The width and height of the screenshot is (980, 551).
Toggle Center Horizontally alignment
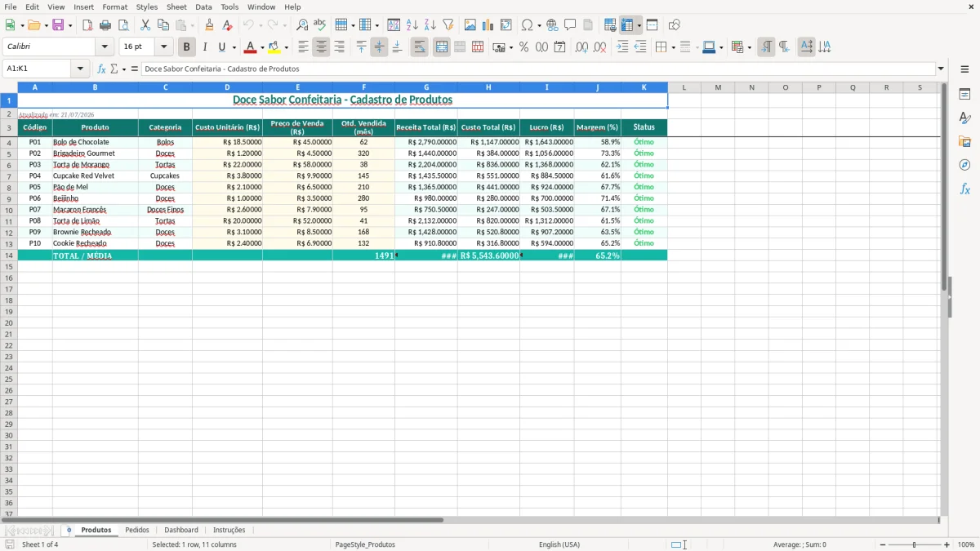pos(321,47)
